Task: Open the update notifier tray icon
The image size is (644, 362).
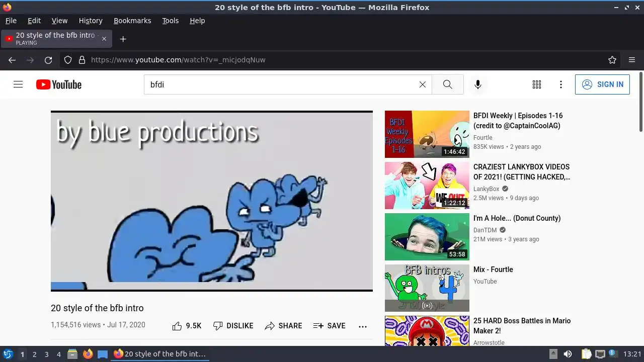Action: (x=612, y=354)
